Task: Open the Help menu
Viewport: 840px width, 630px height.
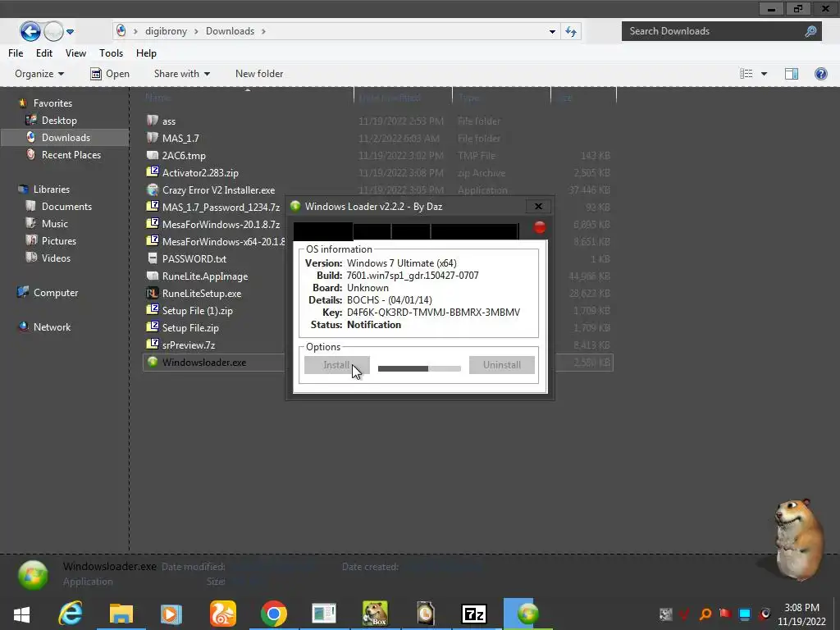Action: pos(146,53)
